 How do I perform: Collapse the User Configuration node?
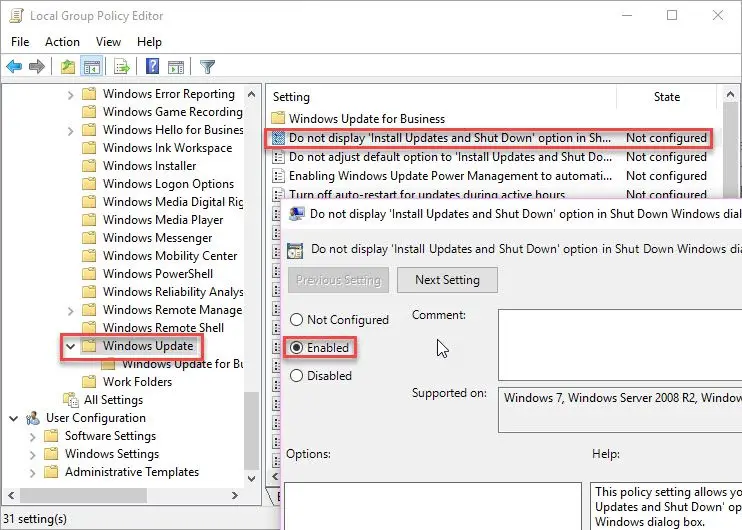[x=14, y=418]
